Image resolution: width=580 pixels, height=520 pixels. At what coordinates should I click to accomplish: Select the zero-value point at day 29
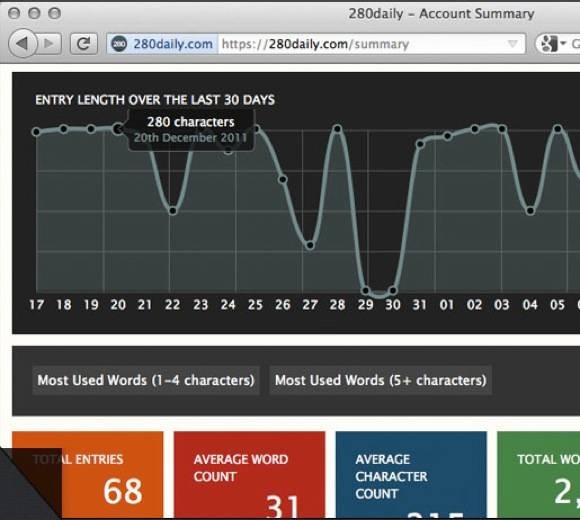(x=365, y=290)
